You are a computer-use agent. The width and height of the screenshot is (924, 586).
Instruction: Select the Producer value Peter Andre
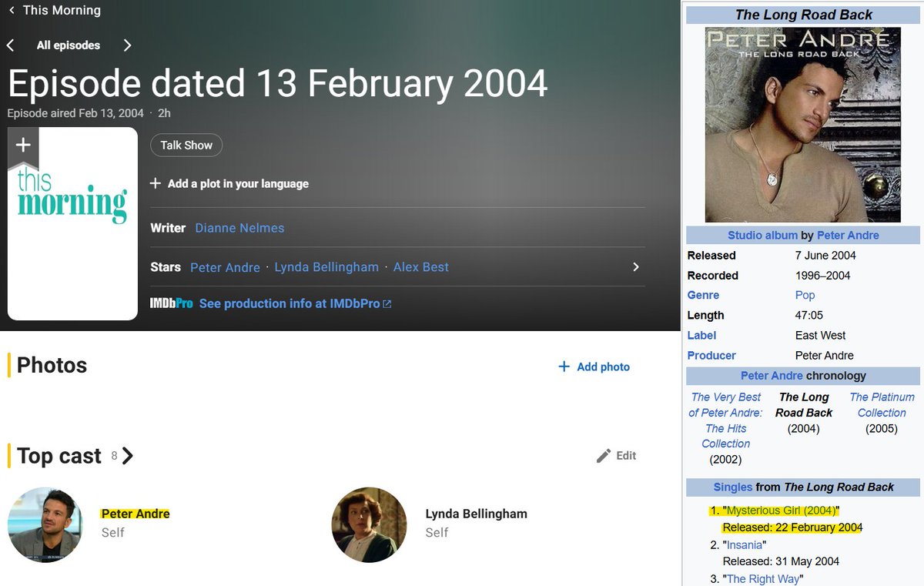(x=824, y=355)
